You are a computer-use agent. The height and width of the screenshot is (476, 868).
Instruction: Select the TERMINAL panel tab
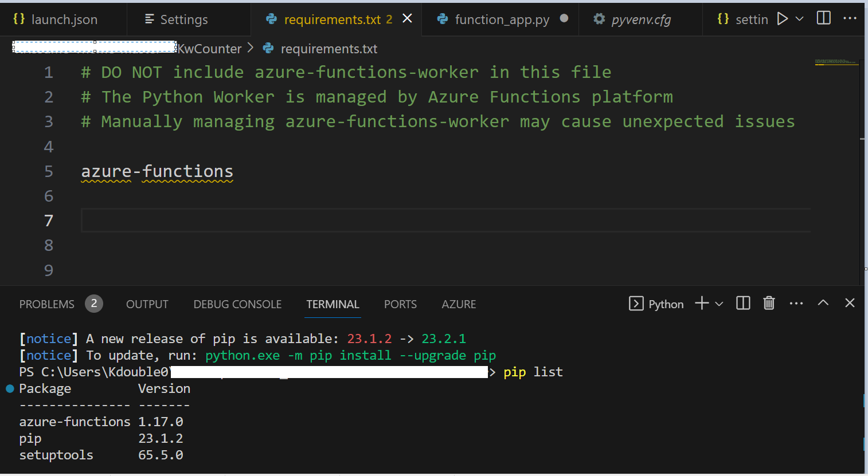click(x=333, y=304)
